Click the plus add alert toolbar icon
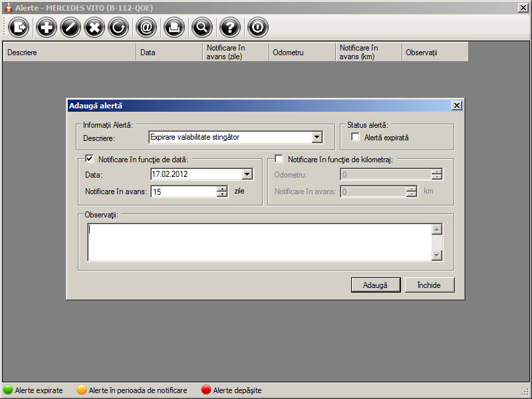 (x=46, y=27)
